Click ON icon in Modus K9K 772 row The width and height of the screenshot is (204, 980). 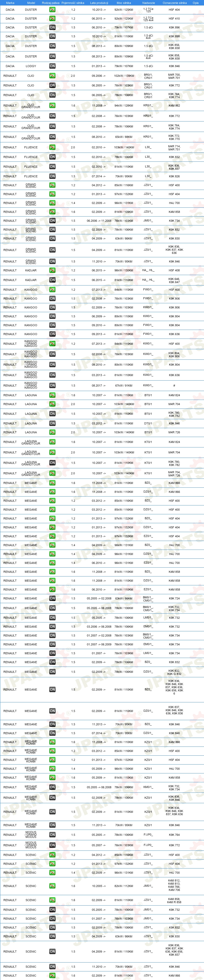[x=52, y=845]
